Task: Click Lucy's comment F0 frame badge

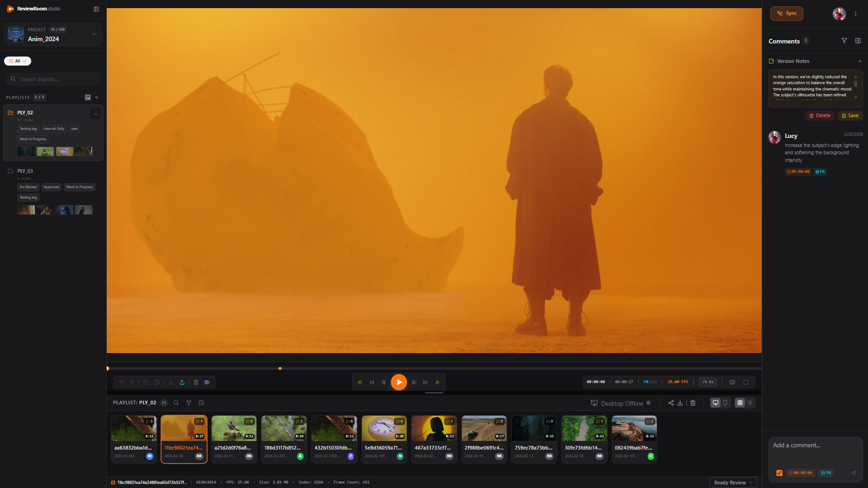Action: pos(820,172)
